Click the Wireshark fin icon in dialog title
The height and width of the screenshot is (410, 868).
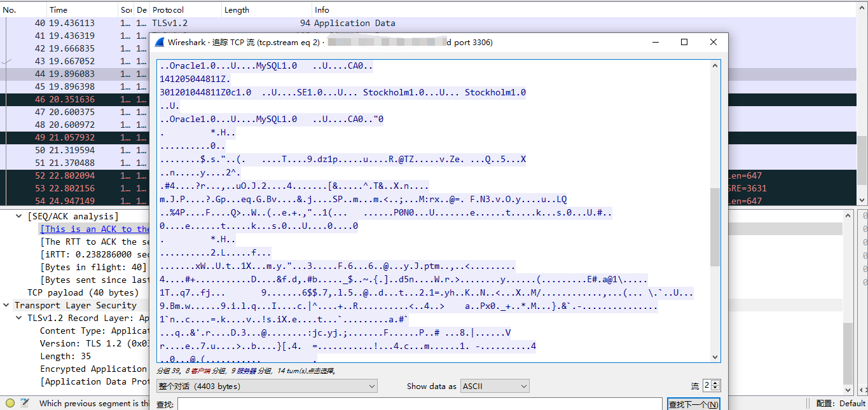click(x=160, y=43)
